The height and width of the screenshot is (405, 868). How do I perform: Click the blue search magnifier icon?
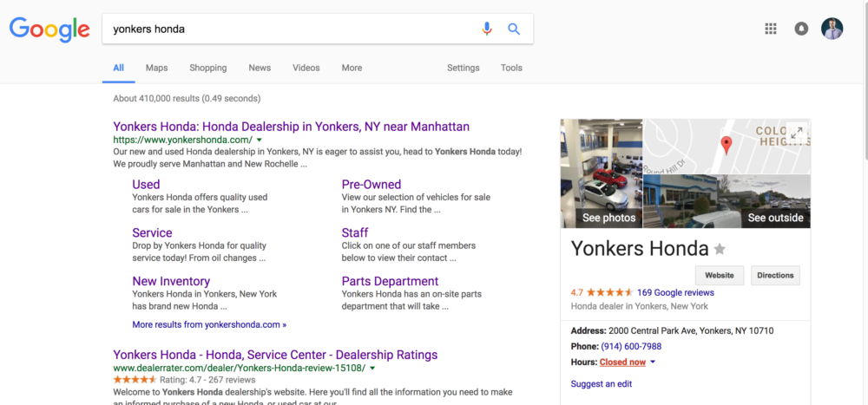pos(514,29)
